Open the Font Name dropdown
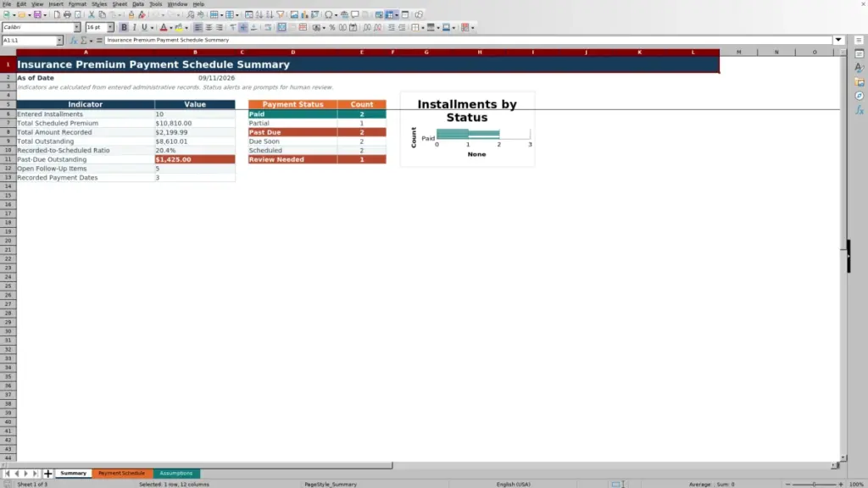The height and width of the screenshot is (488, 868). tap(77, 27)
